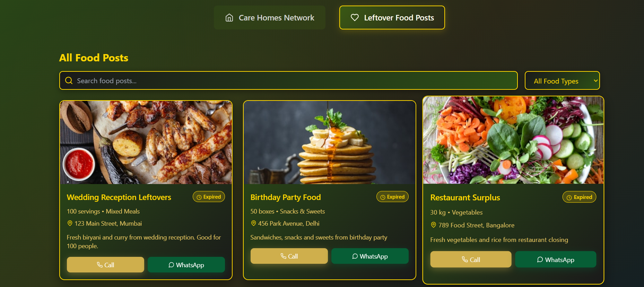This screenshot has width=644, height=287.
Task: Open the Birthday Party Food pancake image
Action: pos(330,142)
